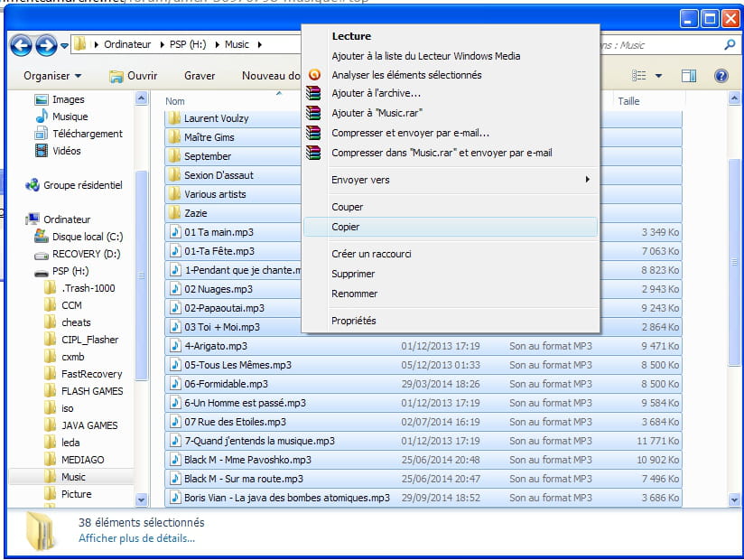Sort by the Taille column header
The width and height of the screenshot is (744, 560).
[x=628, y=101]
